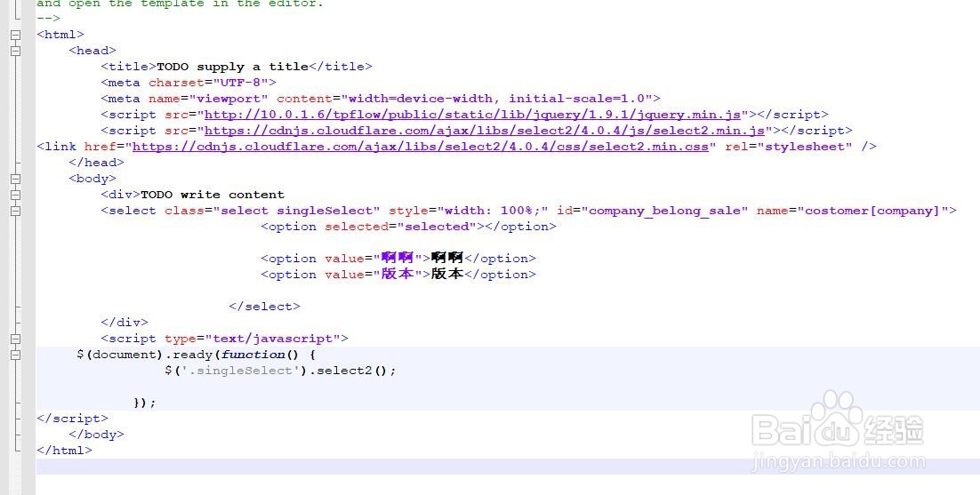Collapse the script type="text/javascript" fold
This screenshot has width=980, height=495.
[x=16, y=339]
